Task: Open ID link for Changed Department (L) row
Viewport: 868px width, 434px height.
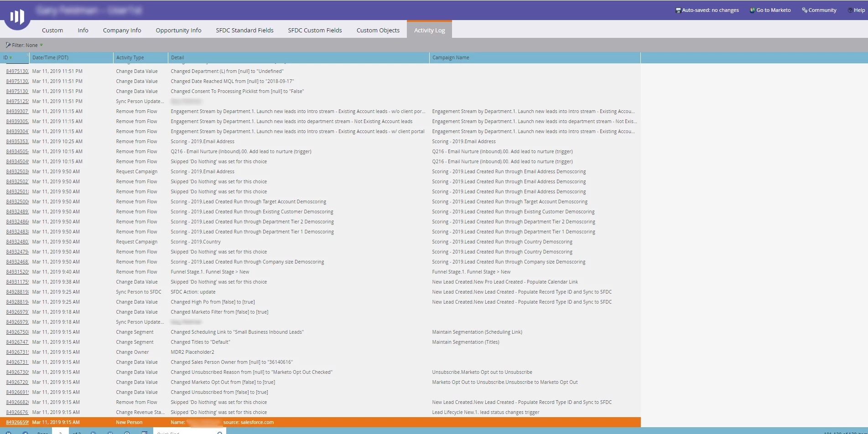Action: (x=17, y=71)
